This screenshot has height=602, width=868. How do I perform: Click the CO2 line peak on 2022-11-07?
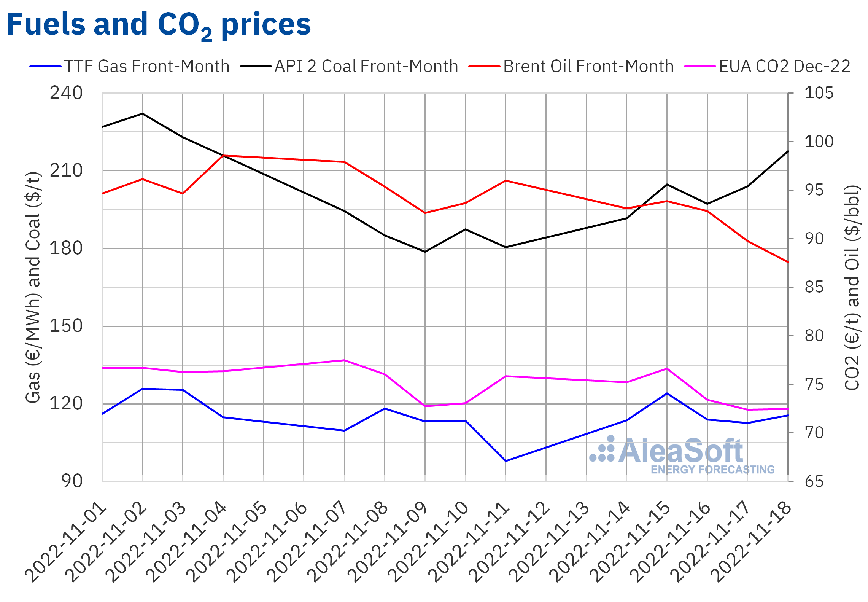coord(344,360)
